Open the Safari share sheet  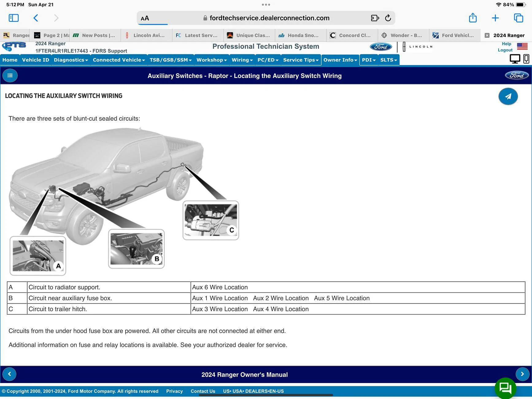click(x=473, y=18)
